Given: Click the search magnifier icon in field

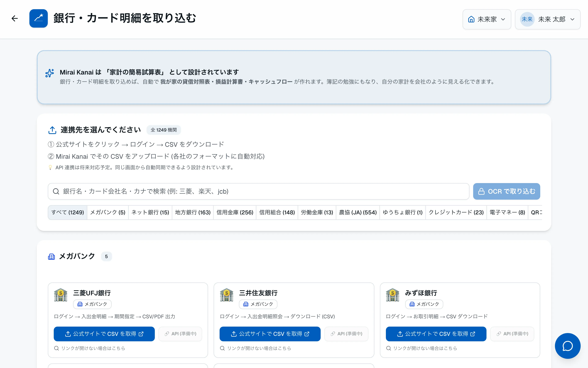Looking at the screenshot, I should click(x=56, y=191).
